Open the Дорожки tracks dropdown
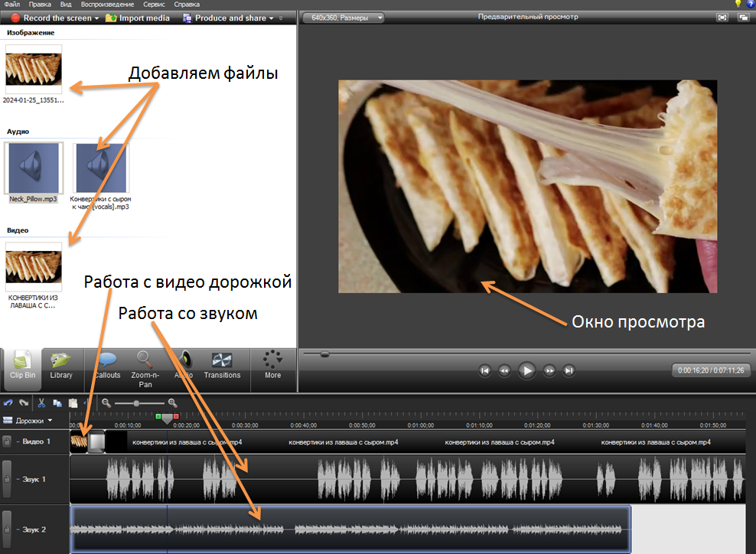The height and width of the screenshot is (554, 756). point(28,420)
